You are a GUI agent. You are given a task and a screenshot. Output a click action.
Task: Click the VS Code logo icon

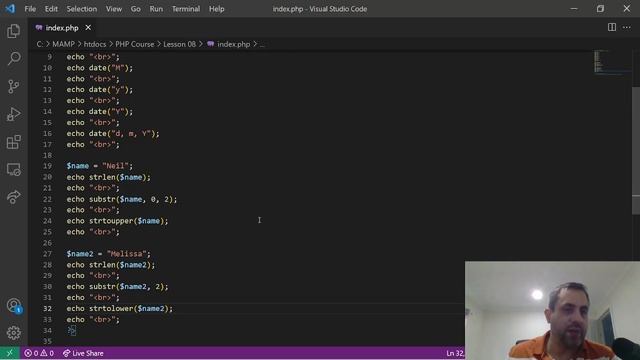click(10, 9)
